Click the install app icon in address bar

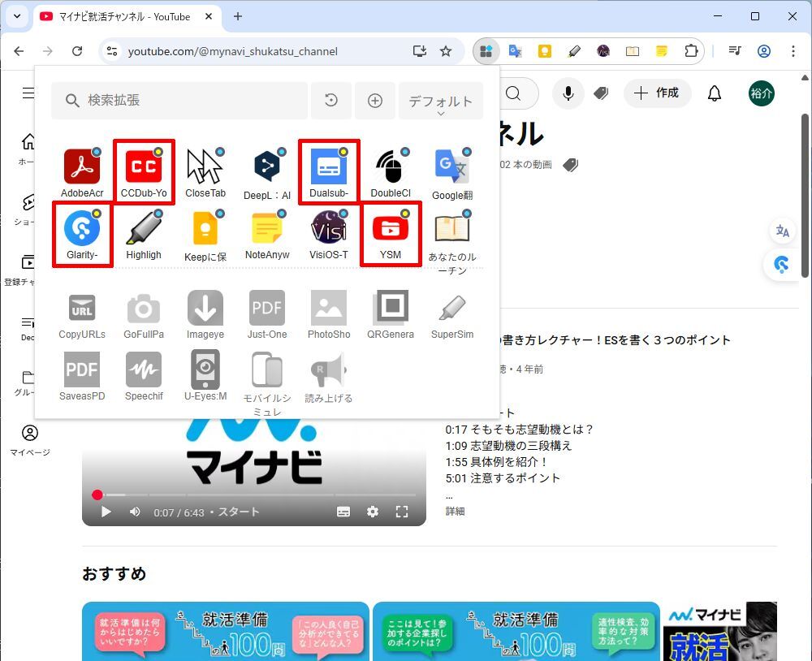click(x=420, y=51)
